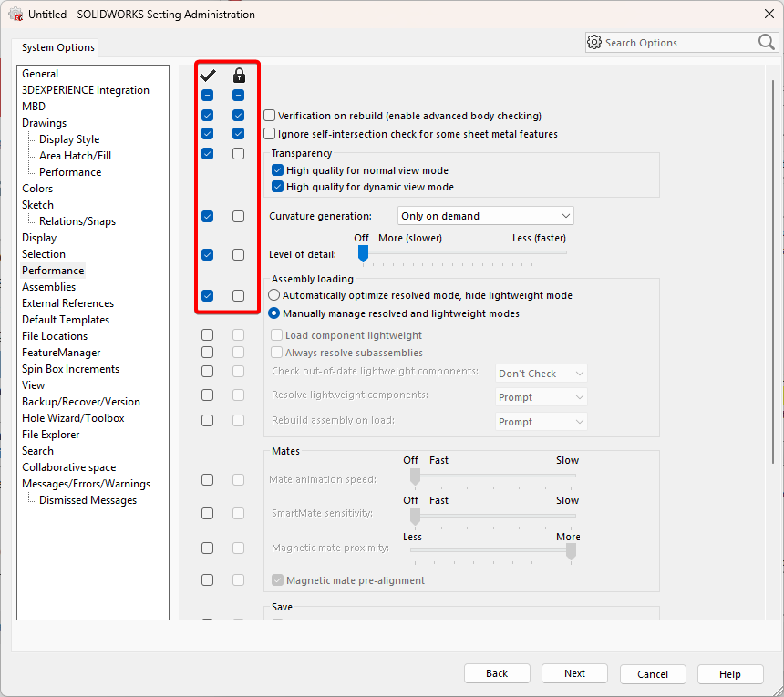This screenshot has height=697, width=784.
Task: Switch to the System Options tab
Action: (58, 47)
